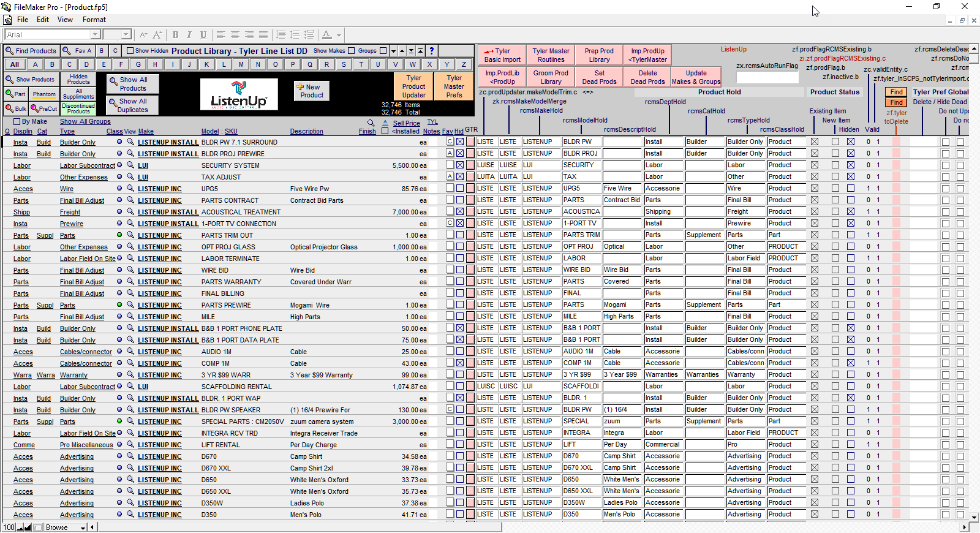Screen dimensions: 980x533
Task: Open the View menu
Action: point(65,20)
